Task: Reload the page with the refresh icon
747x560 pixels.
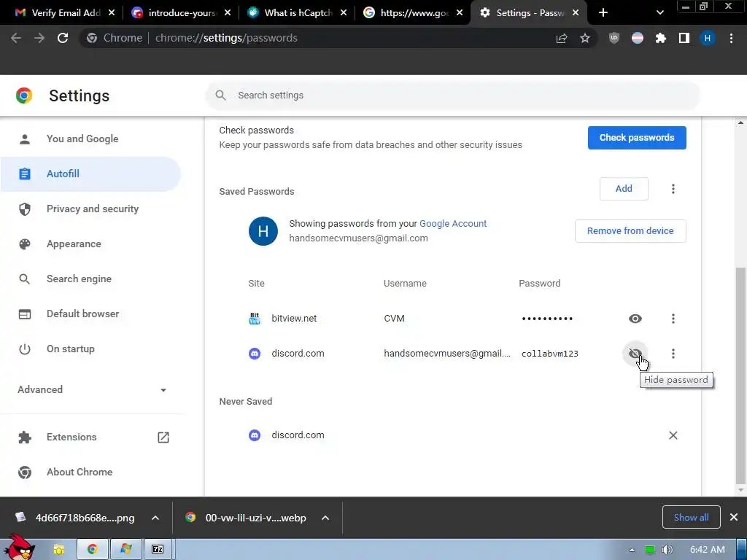Action: click(63, 38)
